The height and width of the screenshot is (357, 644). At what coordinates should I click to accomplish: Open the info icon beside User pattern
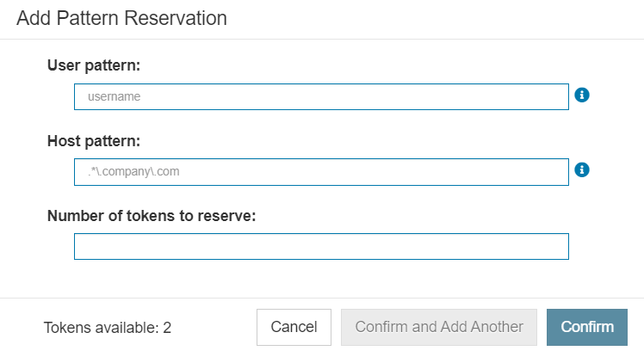[x=581, y=95]
